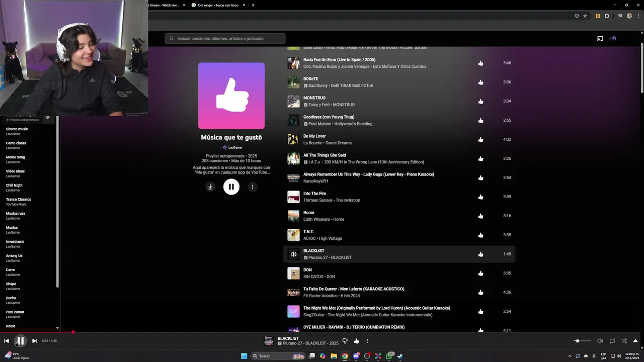
Task: Open a new browser tab with plus
Action: (x=253, y=5)
